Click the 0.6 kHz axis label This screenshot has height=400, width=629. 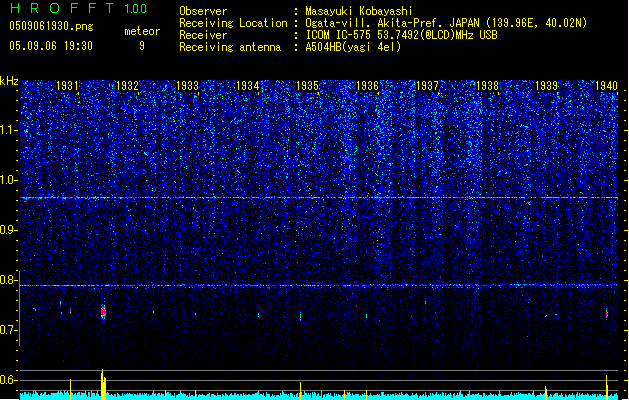click(9, 380)
